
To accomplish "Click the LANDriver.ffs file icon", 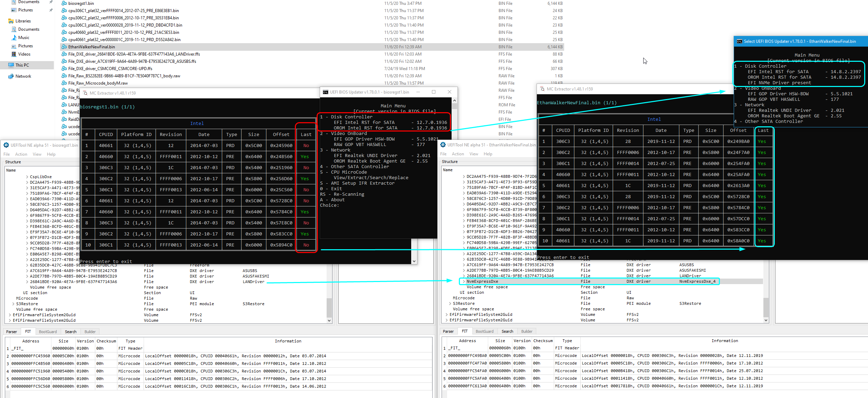I will [x=64, y=54].
